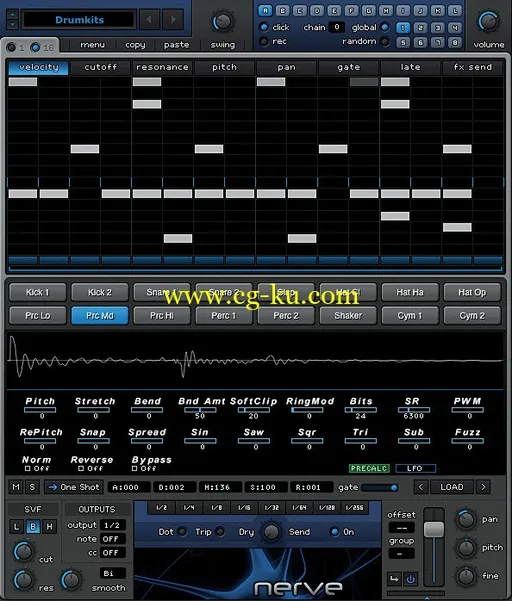
Task: Toggle Bypass checkbox
Action: point(134,468)
